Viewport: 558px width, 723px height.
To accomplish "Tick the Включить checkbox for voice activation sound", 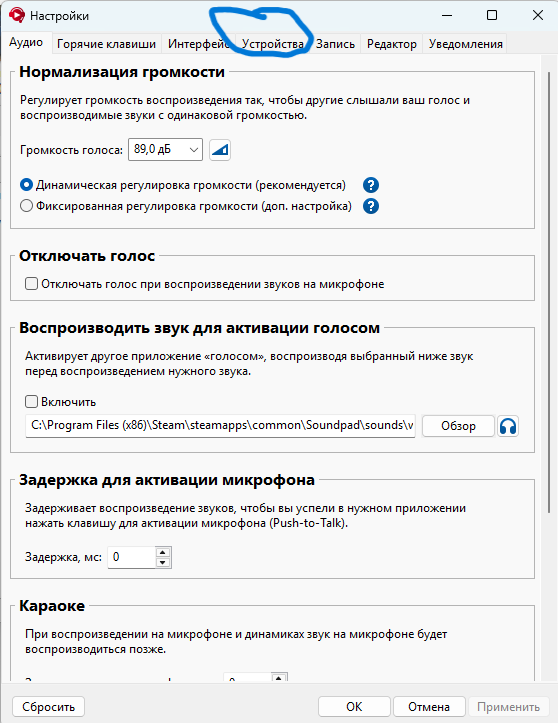I will click(31, 402).
